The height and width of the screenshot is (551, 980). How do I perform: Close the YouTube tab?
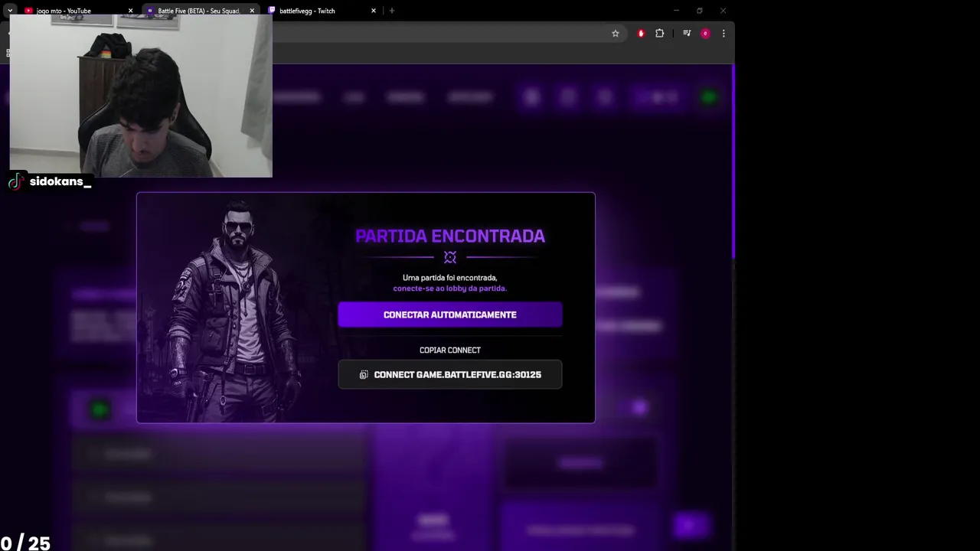point(130,11)
